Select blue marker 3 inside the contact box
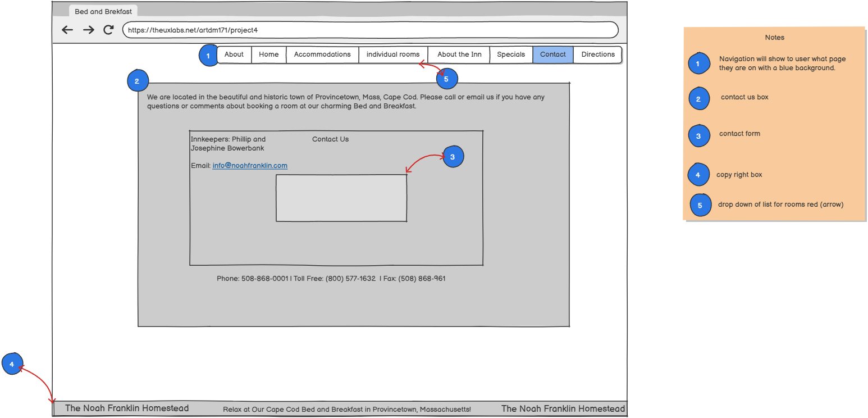Screen dimensions: 868x418 [453, 157]
